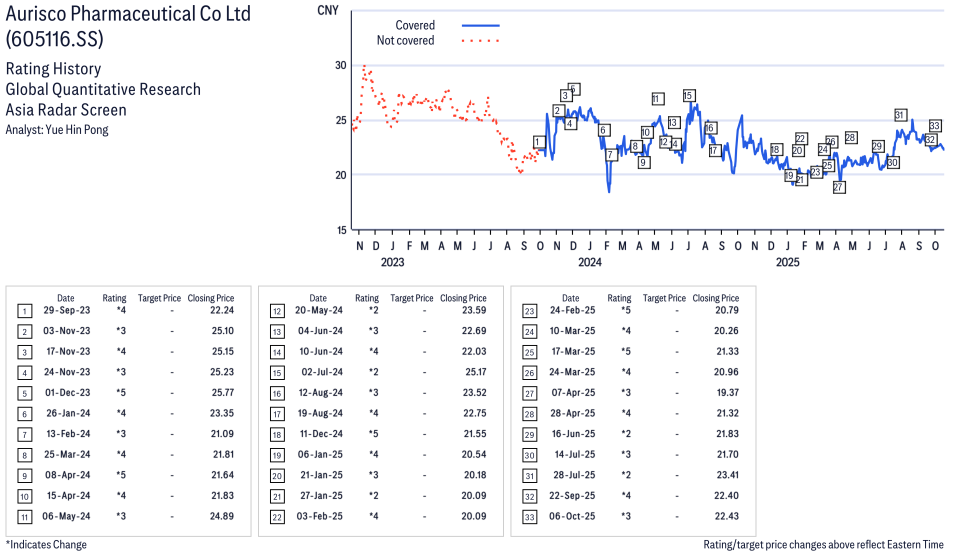Screen dimensions: 955x551
Task: Click chart marker 15 near the price peak
Action: 688,96
